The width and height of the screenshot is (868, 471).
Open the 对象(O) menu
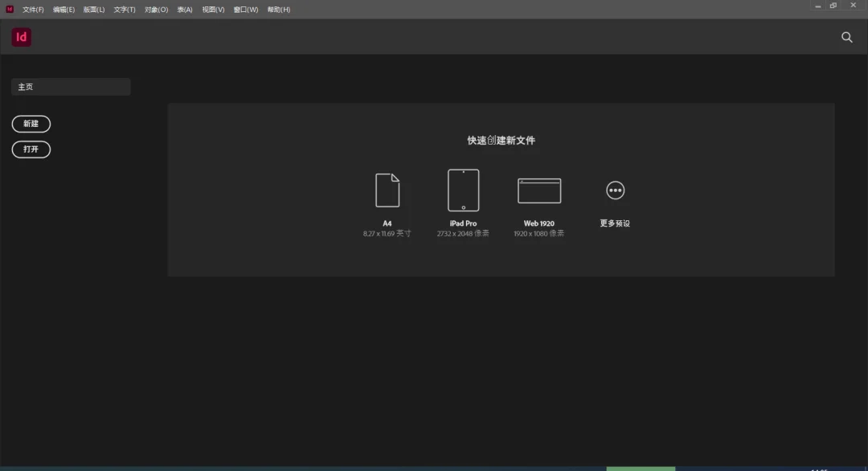[156, 10]
